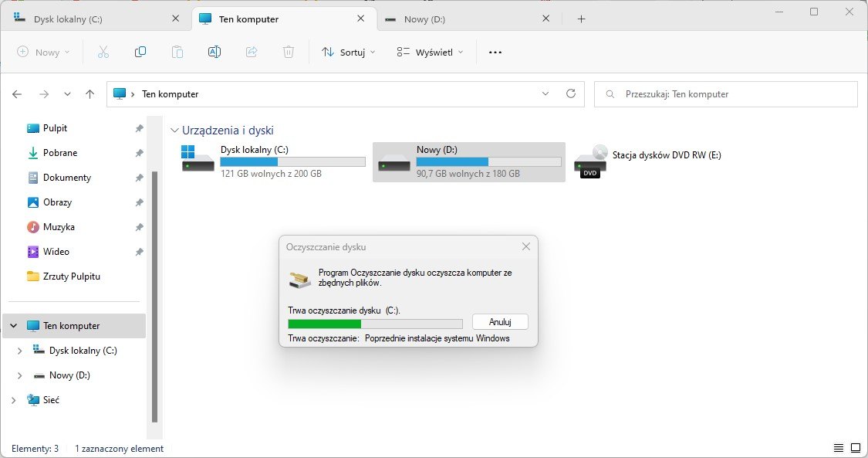The height and width of the screenshot is (458, 868).
Task: Switch to large icons view in status bar
Action: (856, 448)
